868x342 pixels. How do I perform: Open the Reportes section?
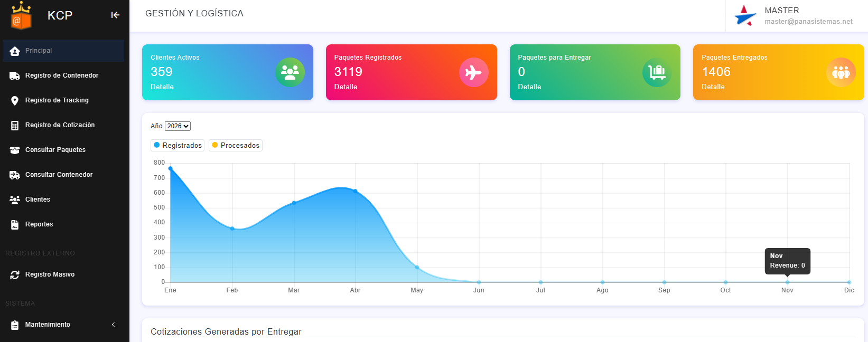click(63, 224)
